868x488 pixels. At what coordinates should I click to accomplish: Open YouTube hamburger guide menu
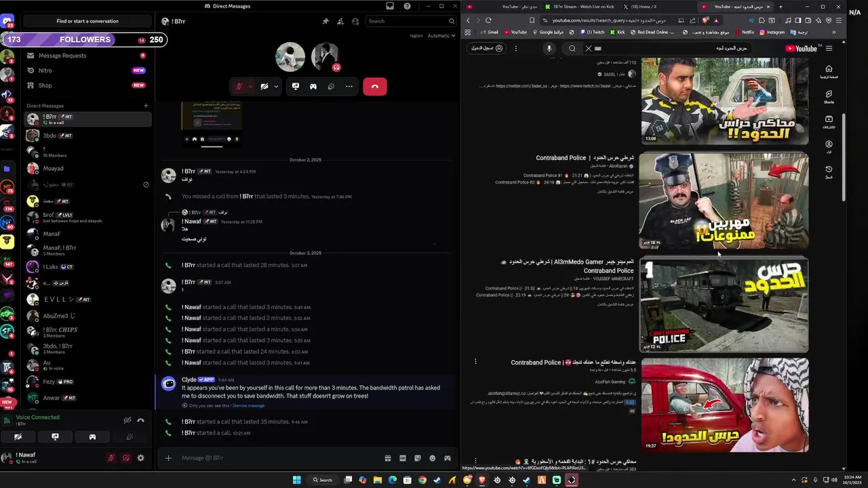point(829,48)
